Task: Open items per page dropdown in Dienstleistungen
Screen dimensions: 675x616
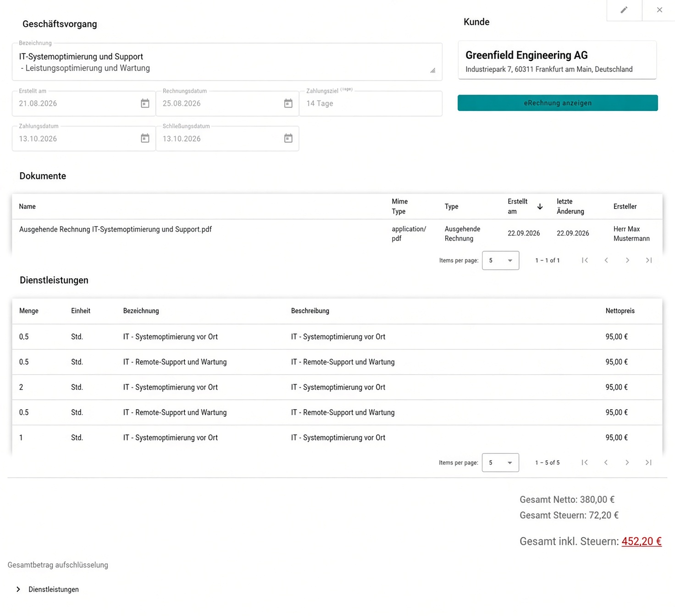Action: [501, 462]
